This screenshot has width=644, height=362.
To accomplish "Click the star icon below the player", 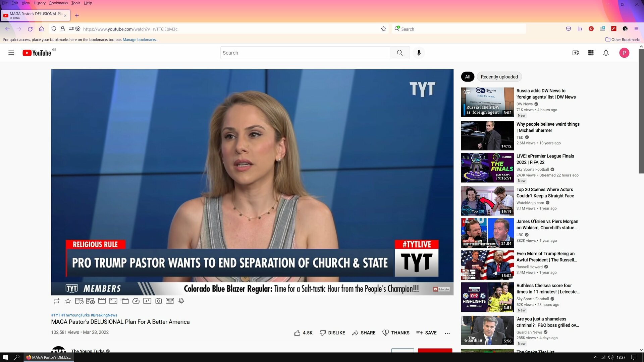I will pyautogui.click(x=68, y=301).
